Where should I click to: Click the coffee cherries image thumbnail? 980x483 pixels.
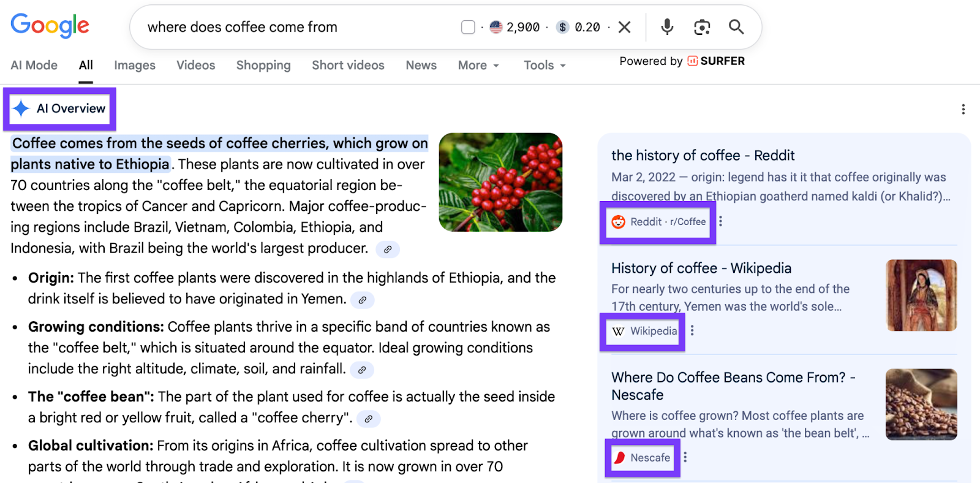500,182
